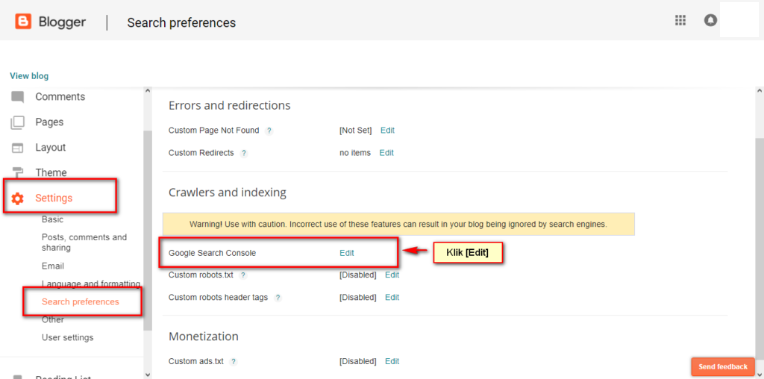
Task: Click the View blog link
Action: pyautogui.click(x=29, y=76)
